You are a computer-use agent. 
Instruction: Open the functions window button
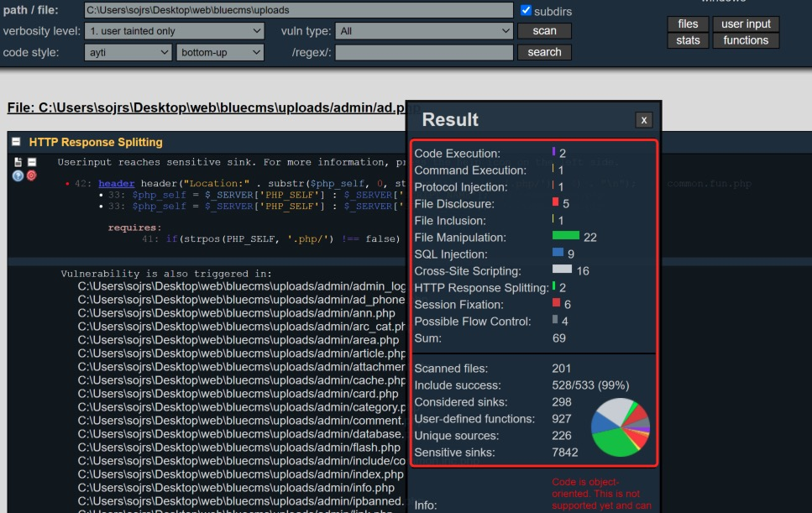click(x=746, y=40)
